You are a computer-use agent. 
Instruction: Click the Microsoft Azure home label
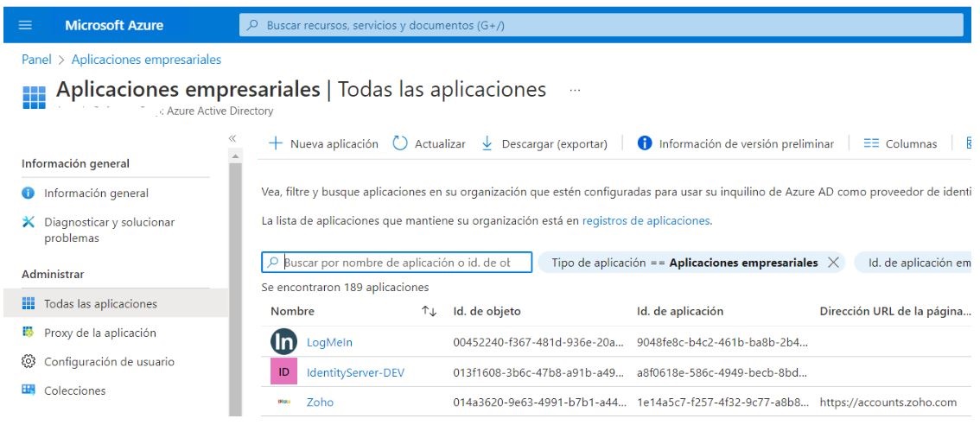(x=114, y=26)
